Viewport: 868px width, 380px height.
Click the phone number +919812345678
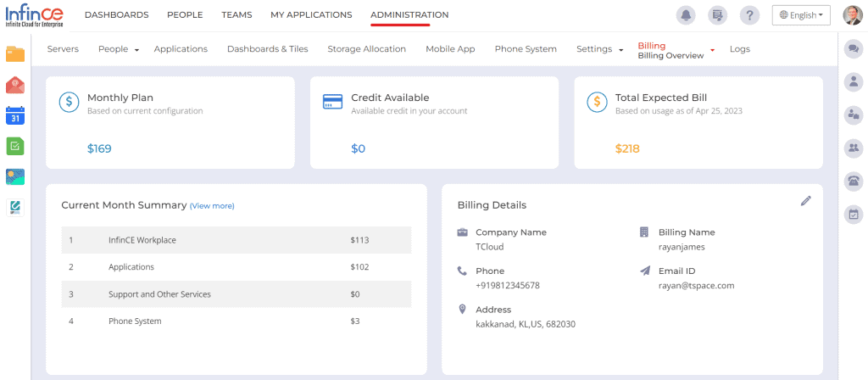tap(508, 285)
